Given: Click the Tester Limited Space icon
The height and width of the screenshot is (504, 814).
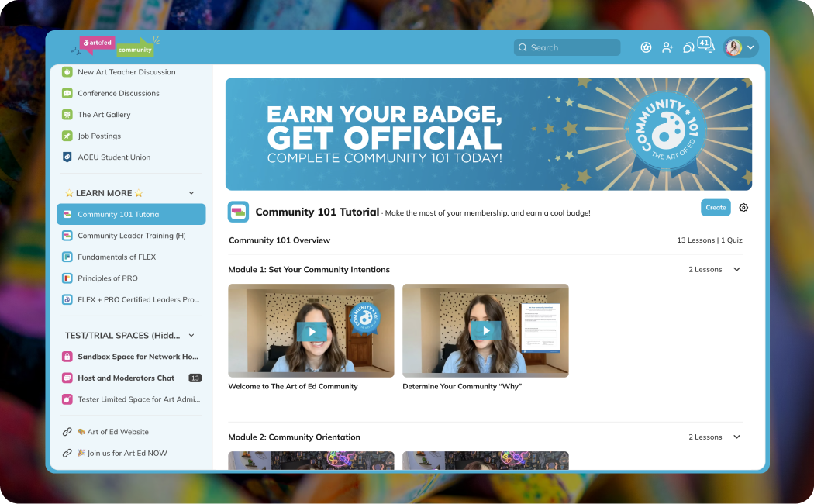Looking at the screenshot, I should tap(67, 399).
